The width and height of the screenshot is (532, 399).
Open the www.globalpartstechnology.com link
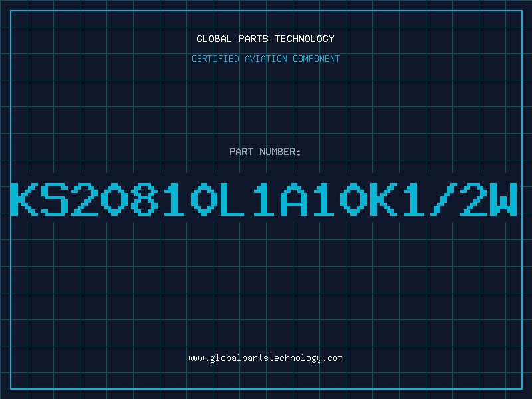click(x=265, y=358)
